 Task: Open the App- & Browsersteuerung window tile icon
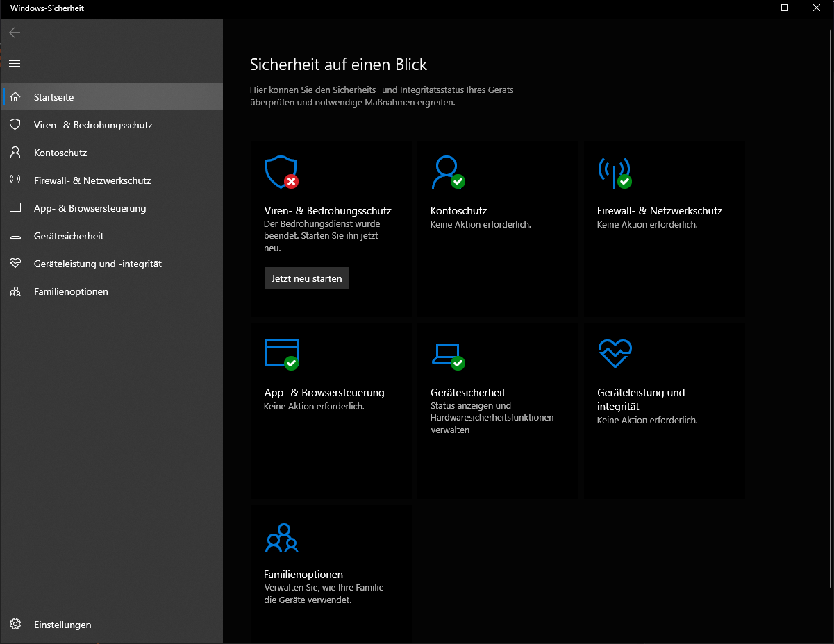pyautogui.click(x=281, y=354)
